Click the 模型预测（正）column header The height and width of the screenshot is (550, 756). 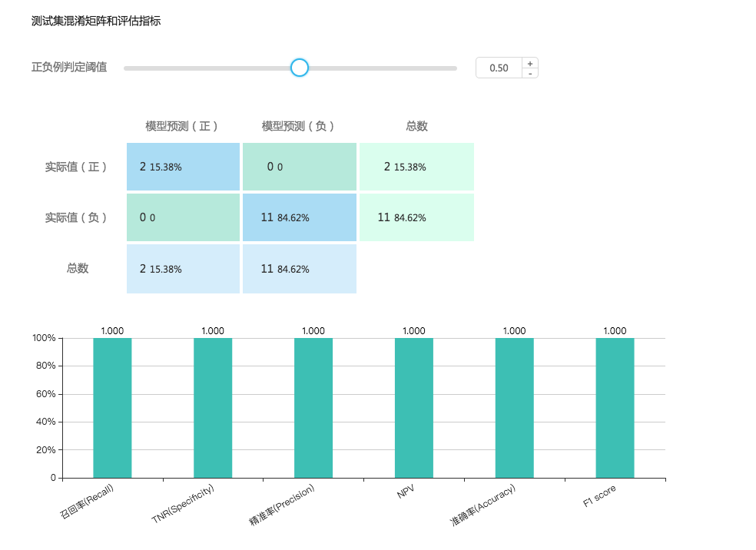pos(183,126)
